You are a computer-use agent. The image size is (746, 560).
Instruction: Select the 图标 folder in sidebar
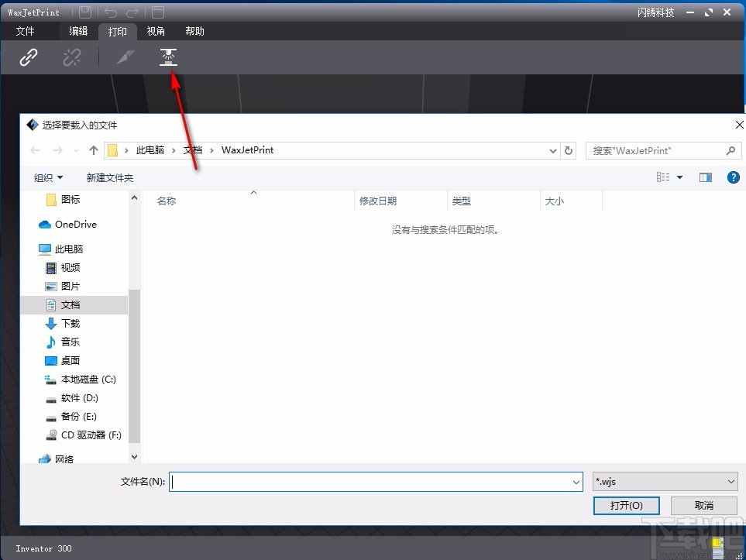(x=70, y=200)
